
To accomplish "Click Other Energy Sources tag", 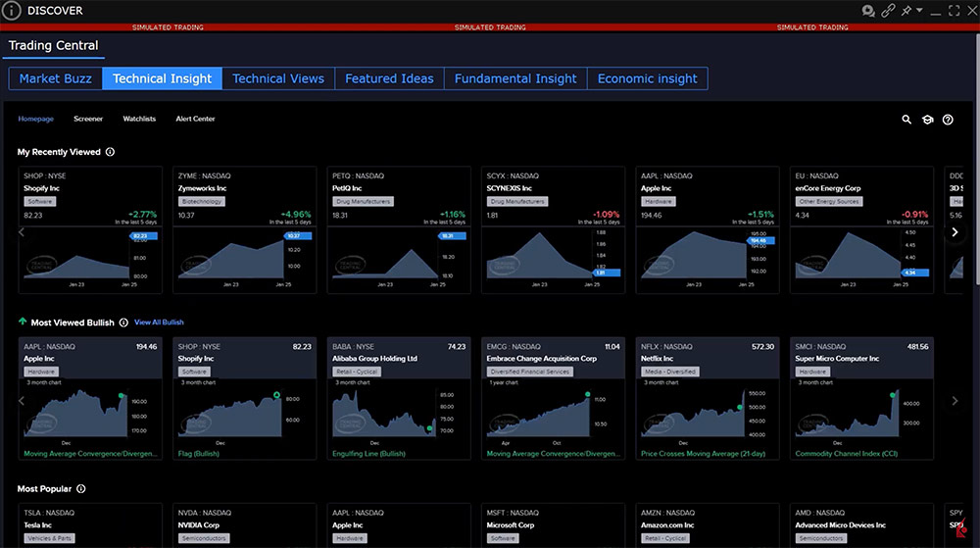I will click(829, 202).
